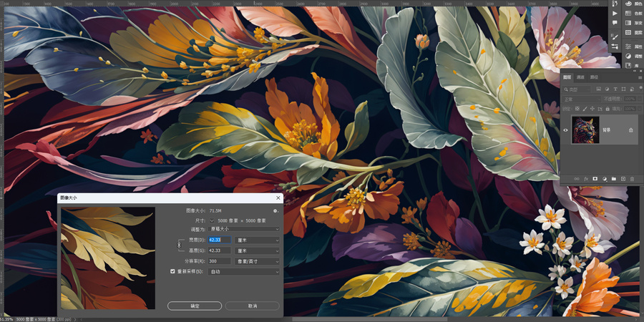Screen dimensions: 644x322
Task: Open the Gradients (渐变) panel
Action: 633,23
